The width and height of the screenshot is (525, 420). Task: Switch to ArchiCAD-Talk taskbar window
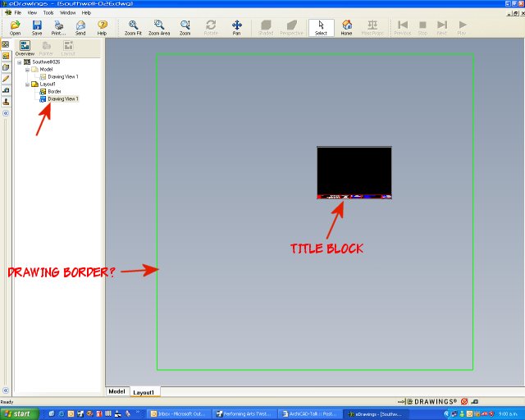(x=310, y=414)
